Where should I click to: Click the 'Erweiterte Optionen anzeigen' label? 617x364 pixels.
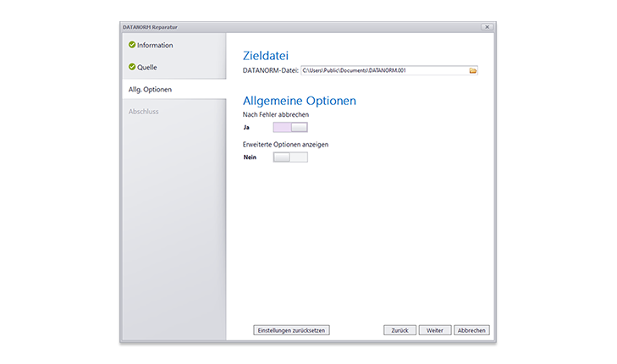286,145
